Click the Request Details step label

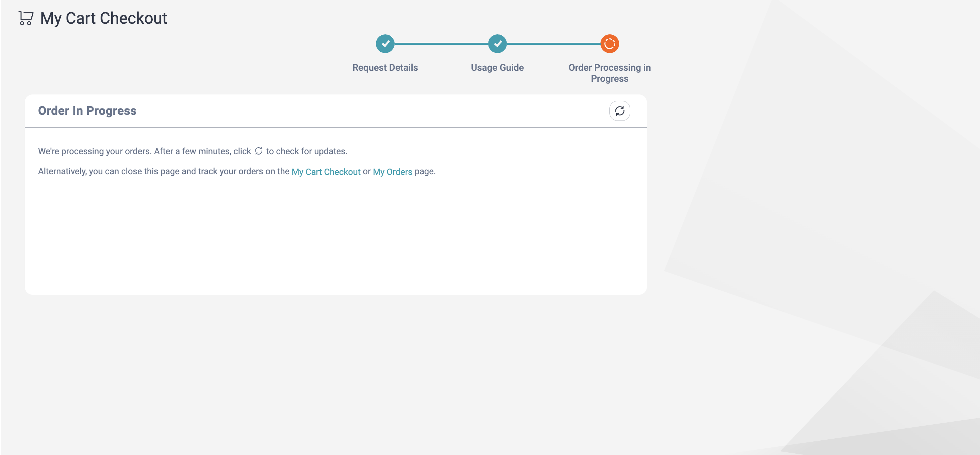(x=385, y=67)
